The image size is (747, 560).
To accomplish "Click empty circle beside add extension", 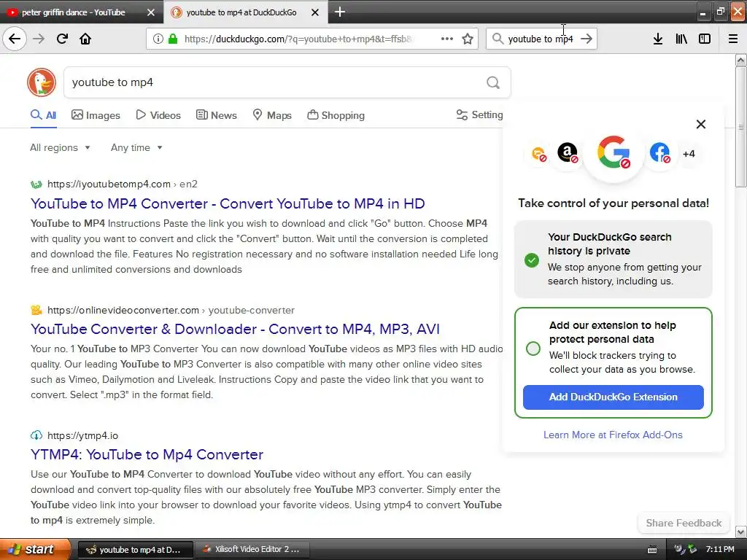I will coord(533,348).
